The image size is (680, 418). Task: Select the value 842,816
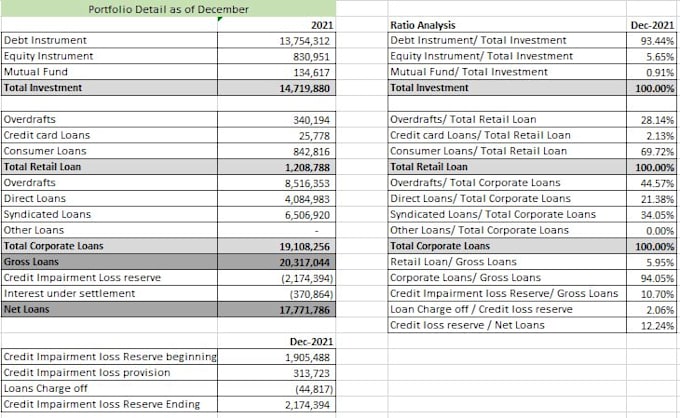277,151
